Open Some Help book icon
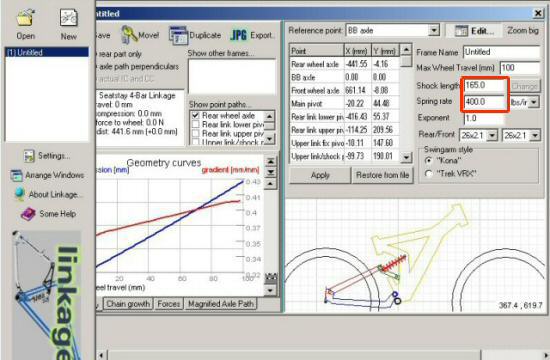550x360 pixels. coord(28,214)
